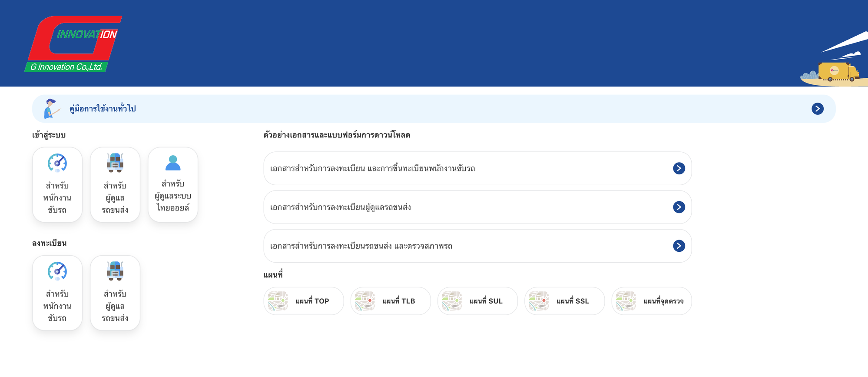Log in as driver under เข้าสู่ระบบ
The image size is (868, 377).
tap(57, 185)
